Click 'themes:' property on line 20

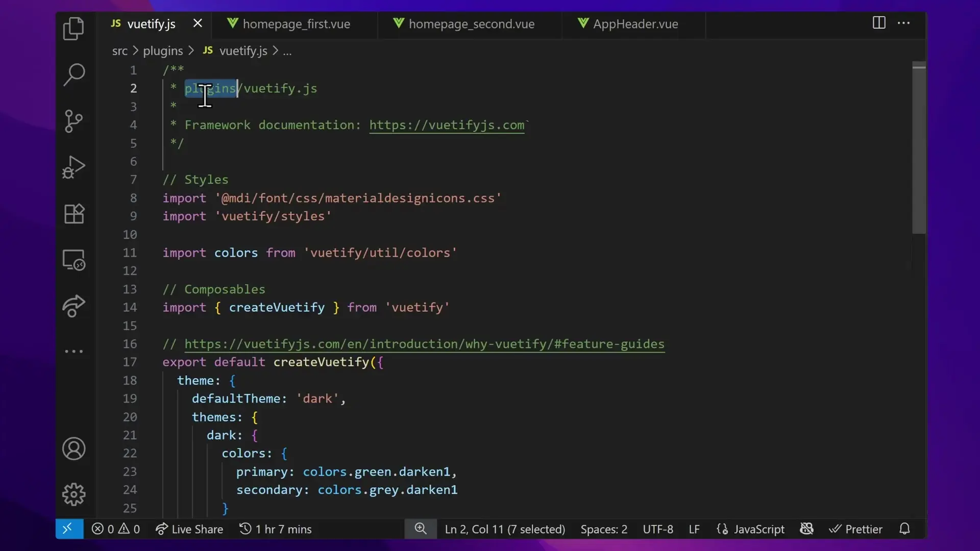[x=217, y=417]
